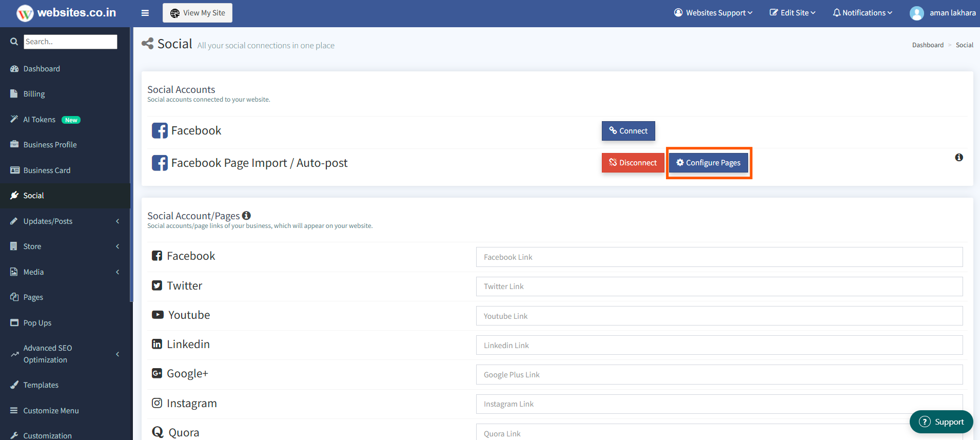Click the Linkedin Link input field
Image resolution: width=980 pixels, height=440 pixels.
coord(719,345)
